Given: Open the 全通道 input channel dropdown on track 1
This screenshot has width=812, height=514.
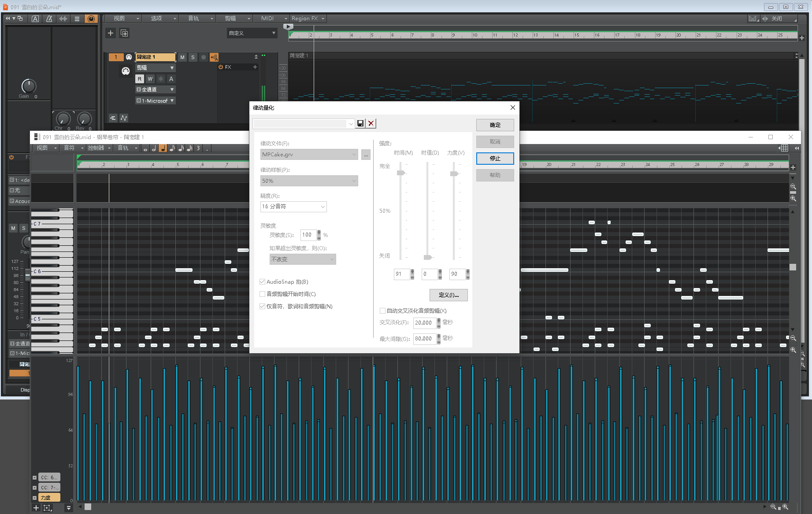Looking at the screenshot, I should (x=155, y=89).
